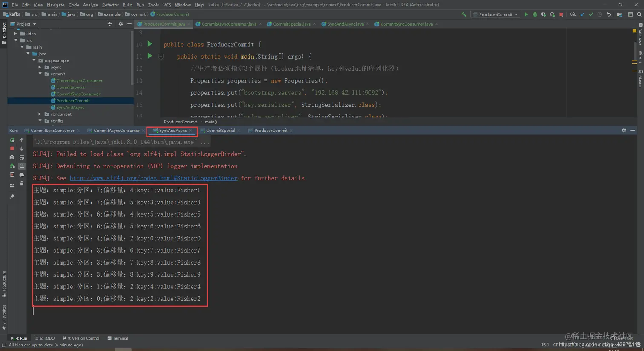Click the 15:1 cursor position indicator
This screenshot has width=644, height=351.
[x=545, y=345]
